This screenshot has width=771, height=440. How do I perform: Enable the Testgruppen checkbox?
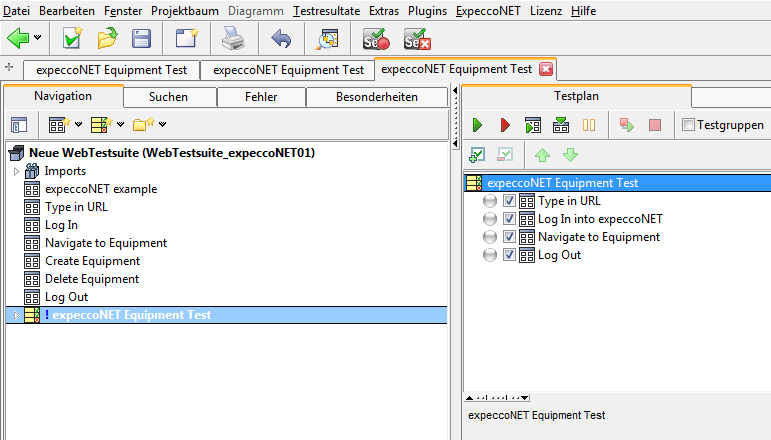[687, 125]
